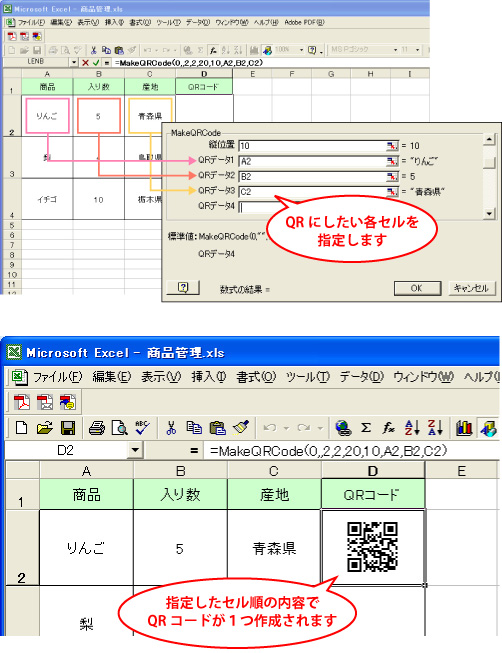This screenshot has width=502, height=653.
Task: Confirm formula entry with green checkmark
Action: [96, 62]
